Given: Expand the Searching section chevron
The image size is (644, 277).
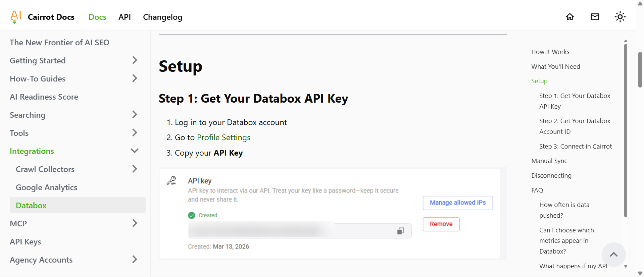Looking at the screenshot, I should [x=135, y=115].
